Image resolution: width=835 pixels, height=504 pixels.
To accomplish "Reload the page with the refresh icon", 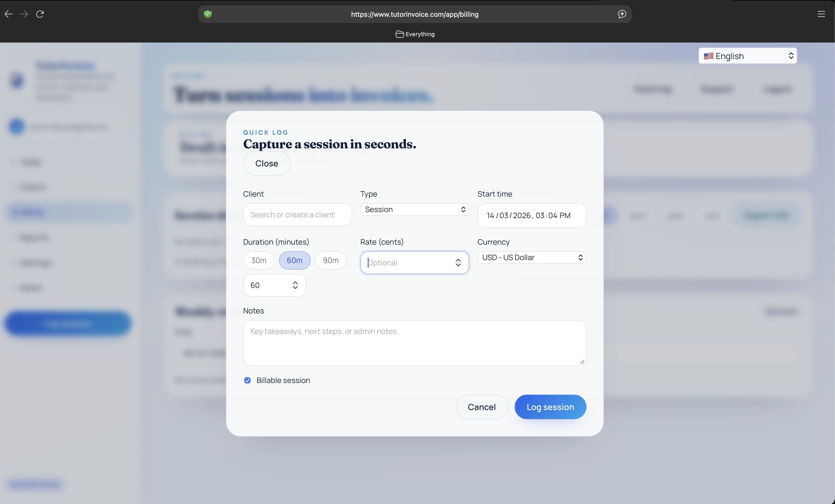I will 40,14.
